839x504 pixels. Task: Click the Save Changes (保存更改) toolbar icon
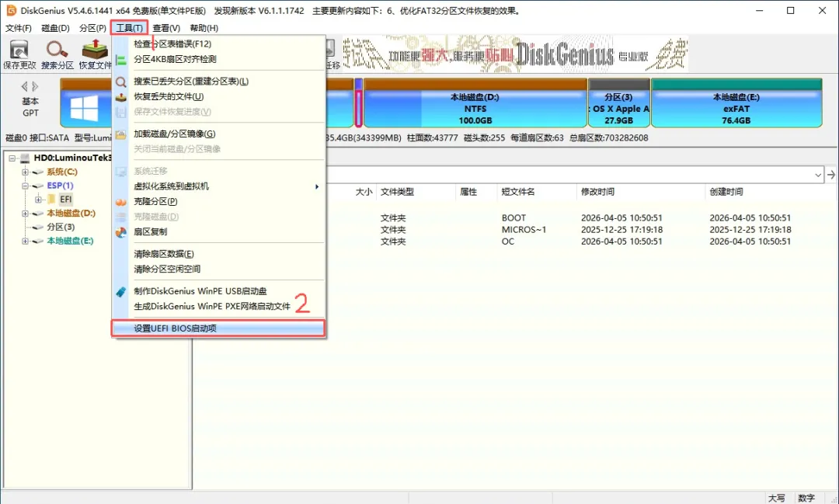click(19, 54)
